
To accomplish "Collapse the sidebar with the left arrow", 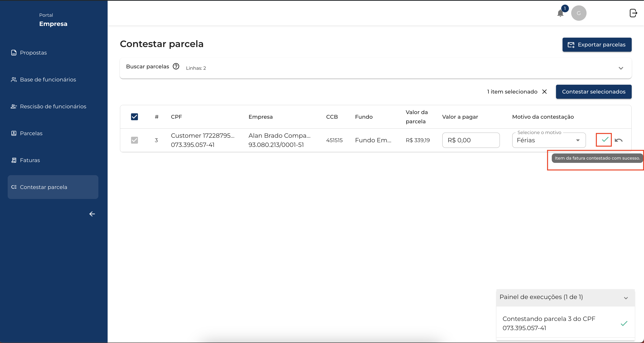I will pos(92,214).
